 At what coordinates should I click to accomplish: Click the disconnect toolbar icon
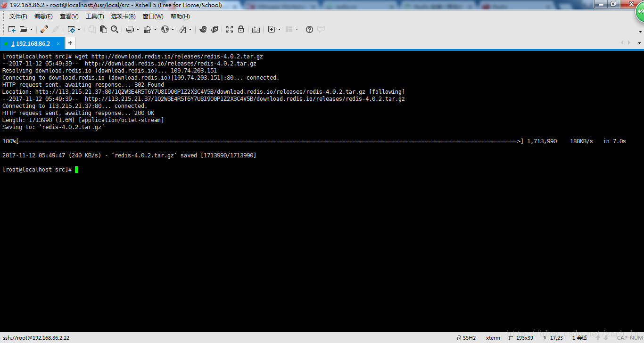(x=56, y=29)
